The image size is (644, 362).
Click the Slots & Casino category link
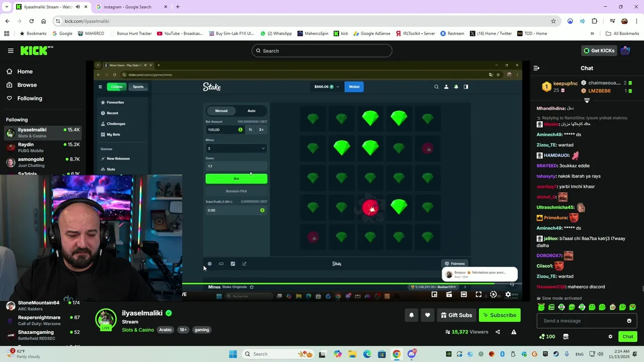pos(138,330)
